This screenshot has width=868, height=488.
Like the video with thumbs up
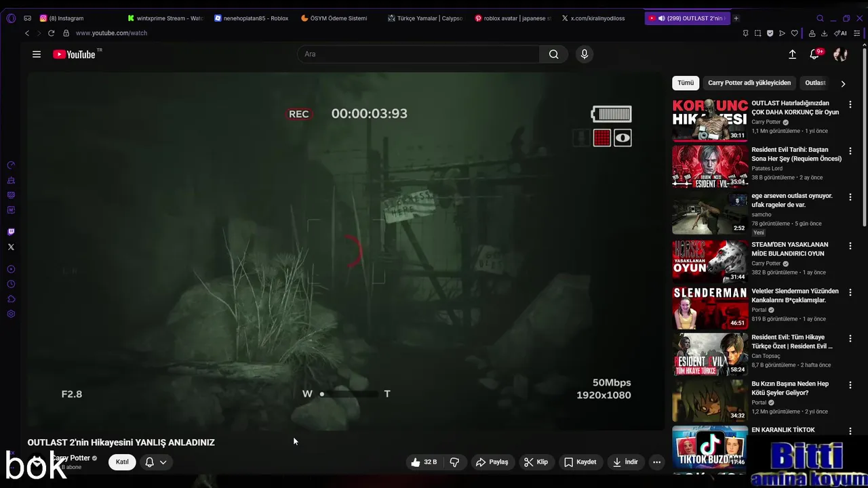(x=424, y=462)
